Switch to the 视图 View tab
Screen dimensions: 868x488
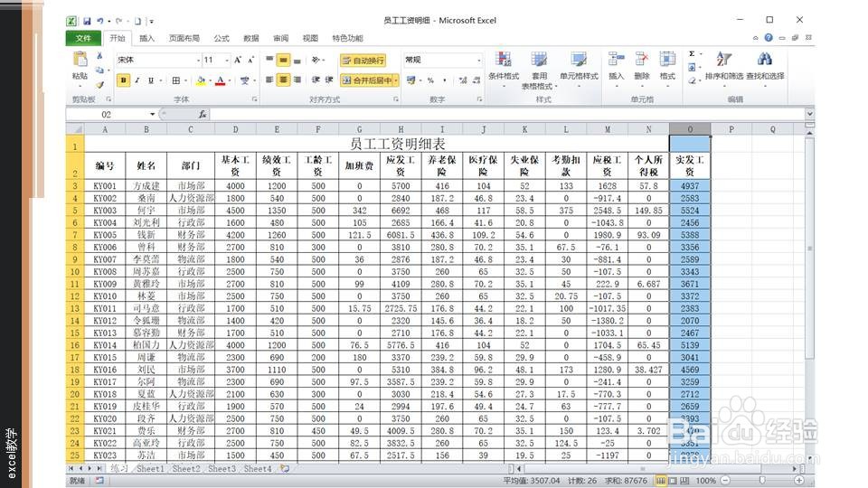(x=310, y=38)
